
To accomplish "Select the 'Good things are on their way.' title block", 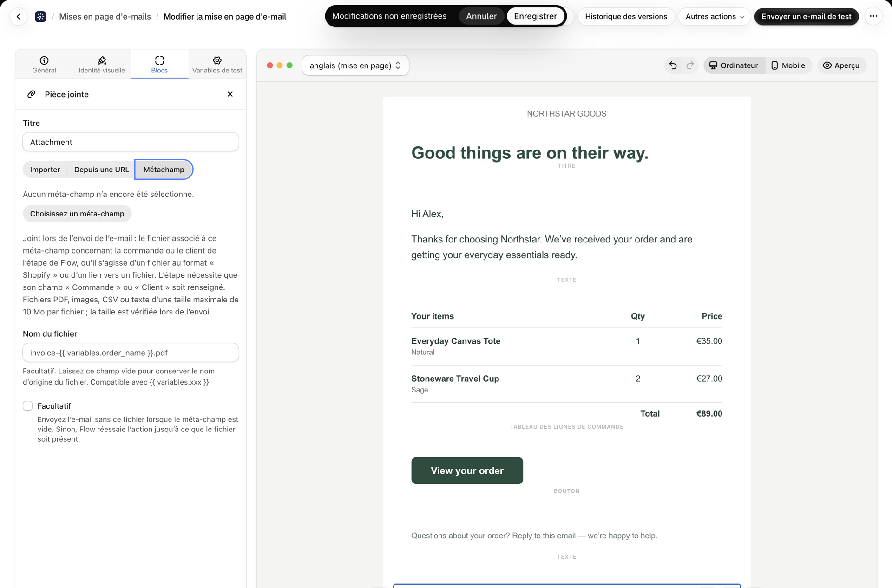I will pyautogui.click(x=530, y=153).
